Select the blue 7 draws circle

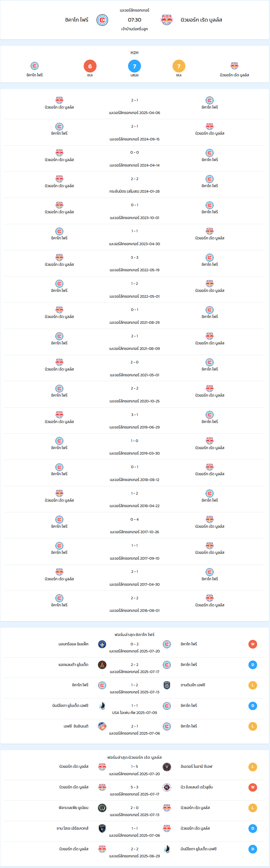(x=134, y=66)
